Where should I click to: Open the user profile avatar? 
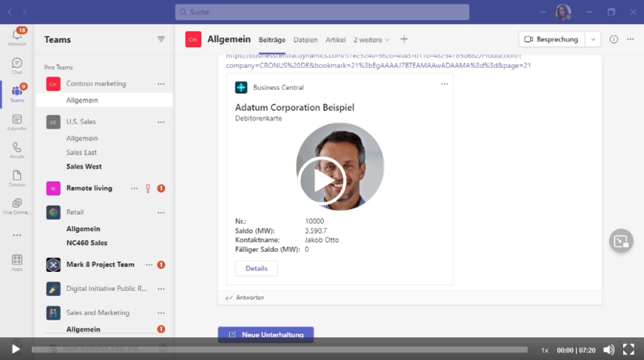pyautogui.click(x=563, y=12)
